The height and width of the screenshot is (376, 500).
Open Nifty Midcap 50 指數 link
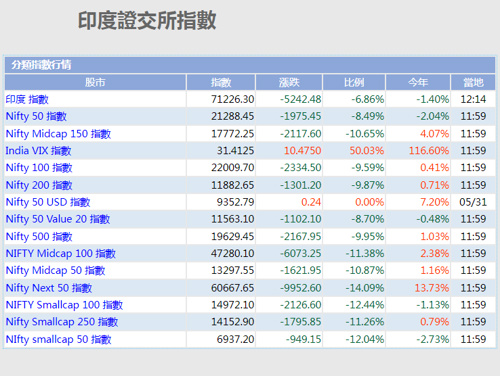[x=55, y=270]
